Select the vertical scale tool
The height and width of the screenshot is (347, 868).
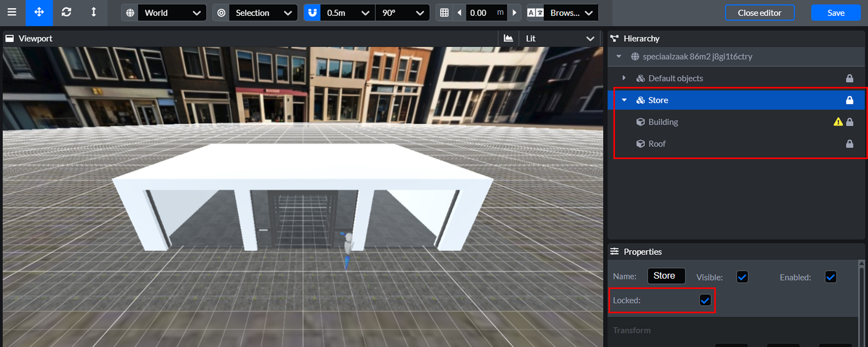(94, 13)
